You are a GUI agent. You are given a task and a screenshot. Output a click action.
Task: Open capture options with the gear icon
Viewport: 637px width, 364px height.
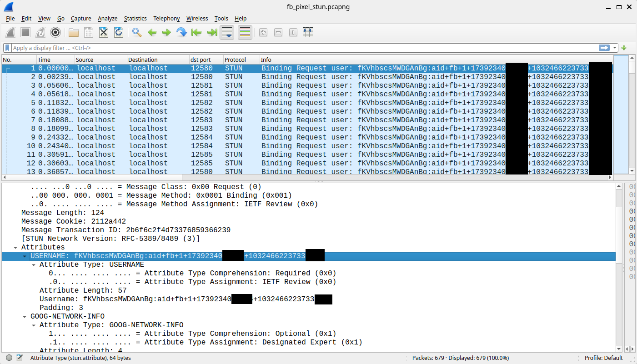pos(55,32)
